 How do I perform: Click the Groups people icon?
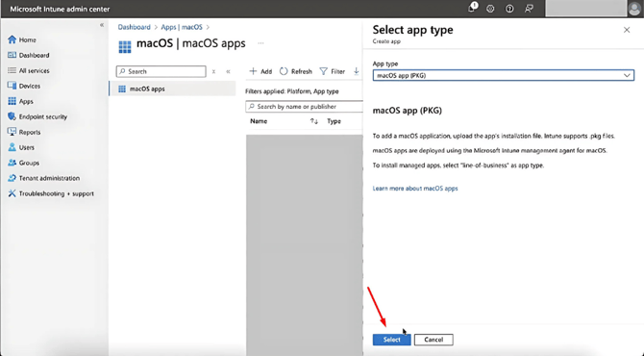[x=12, y=163]
